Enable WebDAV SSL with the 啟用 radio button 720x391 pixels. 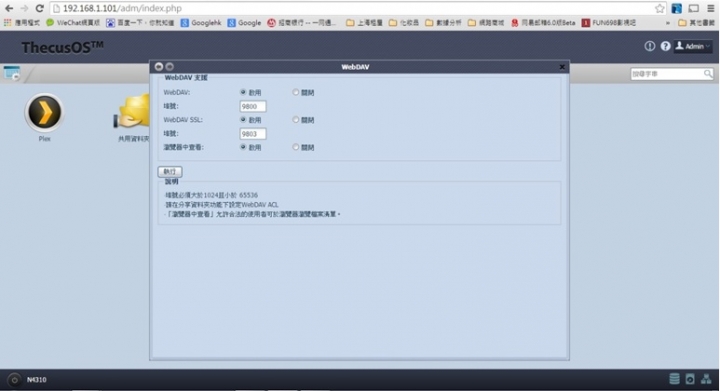coord(243,119)
